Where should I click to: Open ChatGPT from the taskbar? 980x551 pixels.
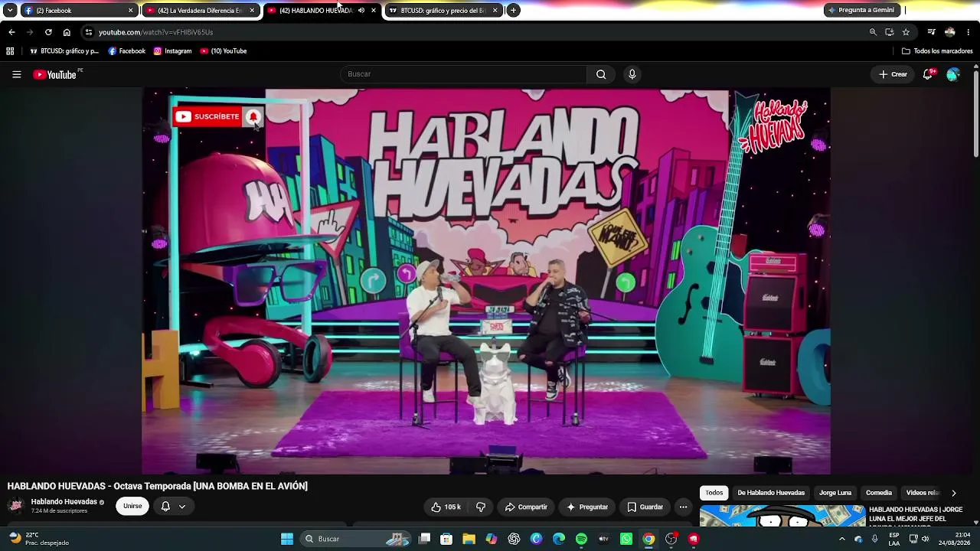click(514, 539)
